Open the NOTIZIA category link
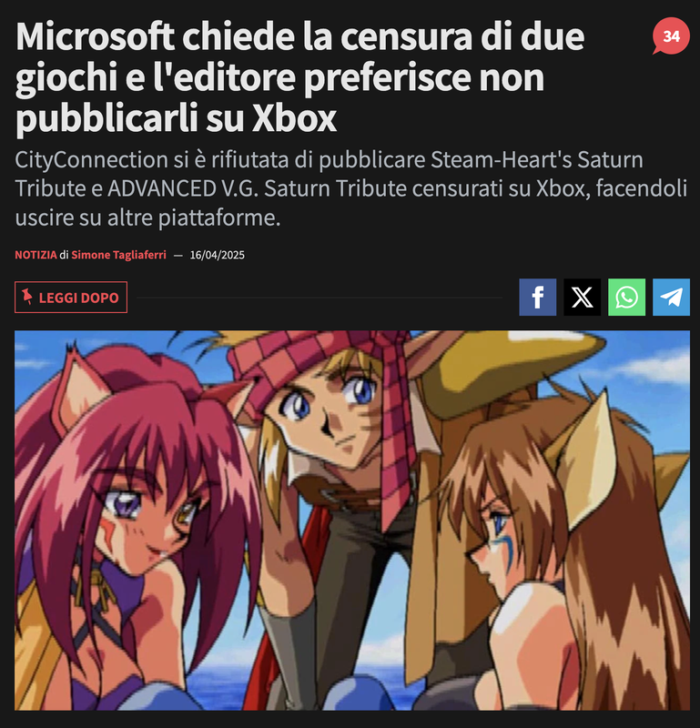 [36, 255]
